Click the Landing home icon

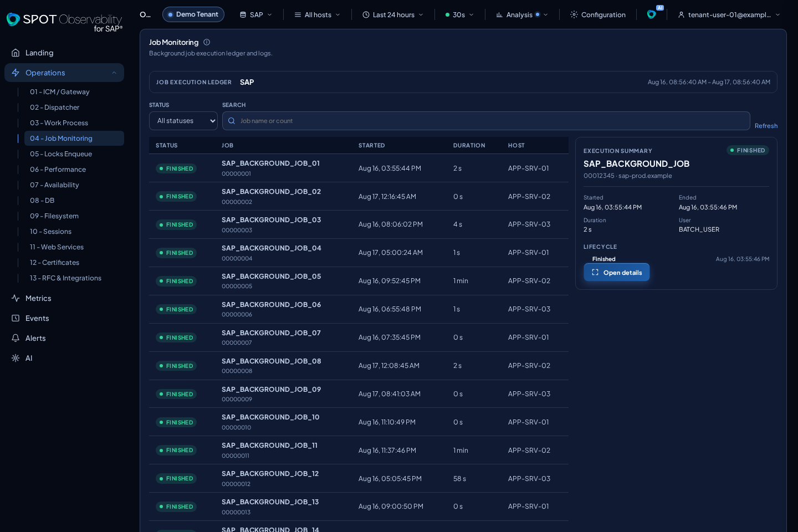coord(16,53)
